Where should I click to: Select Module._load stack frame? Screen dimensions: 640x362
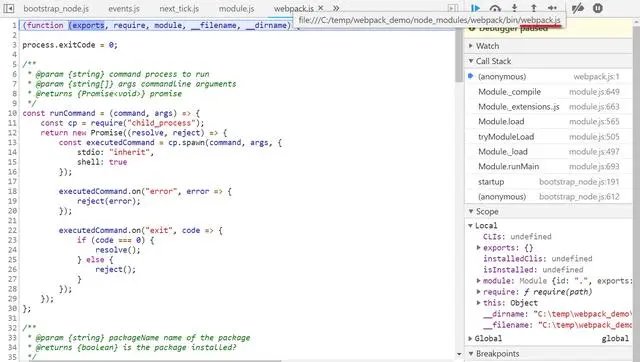coord(548,152)
